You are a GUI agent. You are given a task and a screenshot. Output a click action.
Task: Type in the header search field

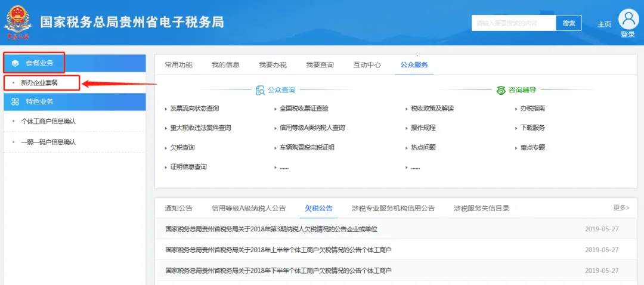513,23
